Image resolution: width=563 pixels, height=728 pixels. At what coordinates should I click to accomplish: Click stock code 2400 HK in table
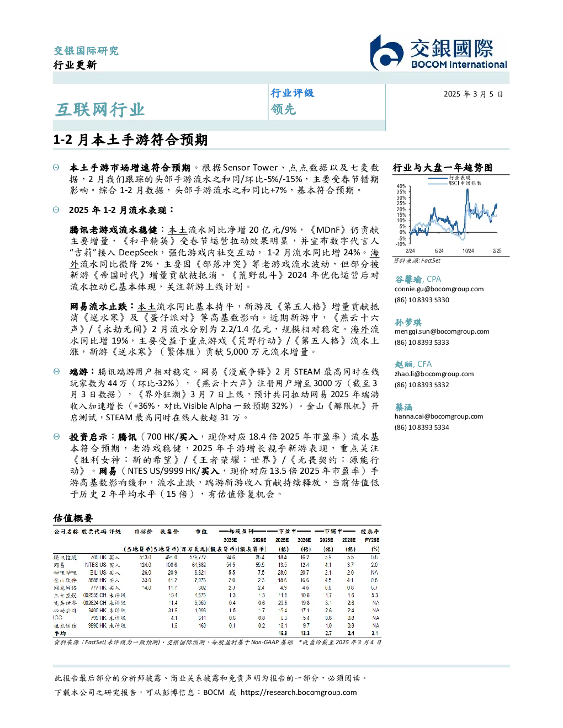click(x=97, y=611)
